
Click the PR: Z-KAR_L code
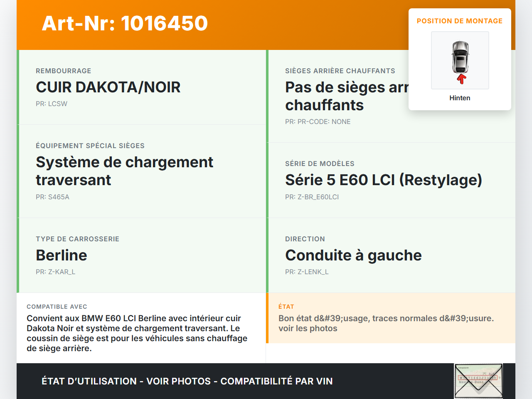[56, 272]
